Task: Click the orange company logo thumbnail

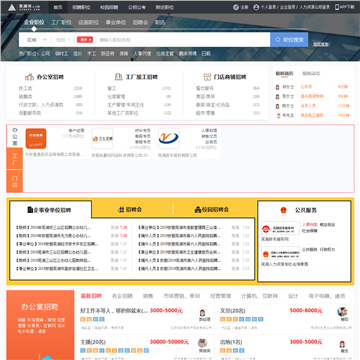Action: tap(36, 138)
